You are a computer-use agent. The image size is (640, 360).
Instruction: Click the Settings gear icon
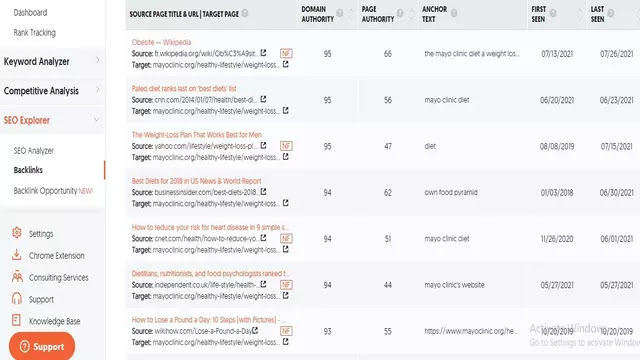[17, 233]
